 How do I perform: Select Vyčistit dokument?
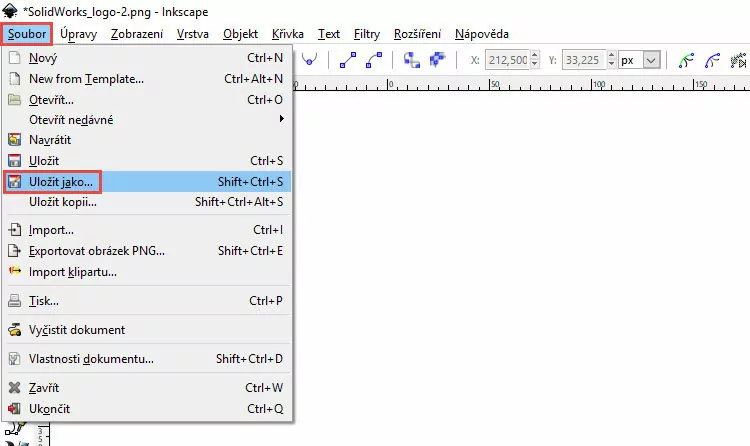coord(77,330)
